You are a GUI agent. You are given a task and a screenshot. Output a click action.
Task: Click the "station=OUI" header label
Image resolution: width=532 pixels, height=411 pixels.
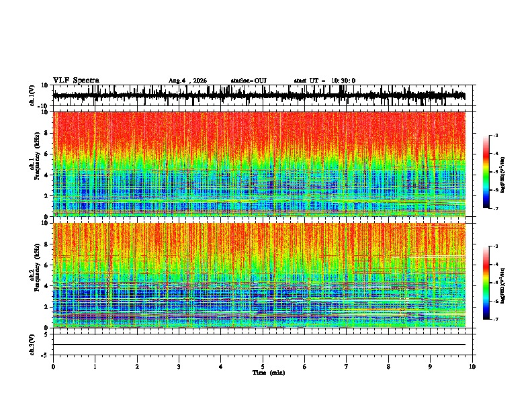[249, 81]
